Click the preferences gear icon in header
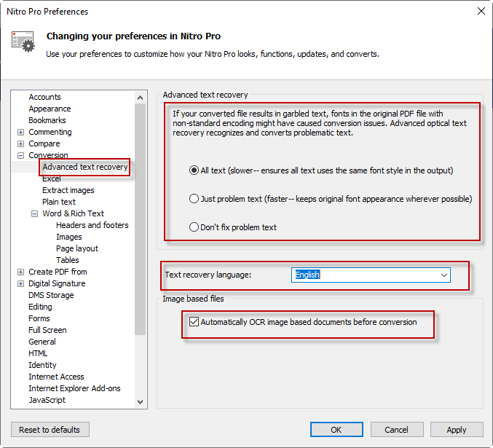This screenshot has width=493, height=448. [x=23, y=42]
